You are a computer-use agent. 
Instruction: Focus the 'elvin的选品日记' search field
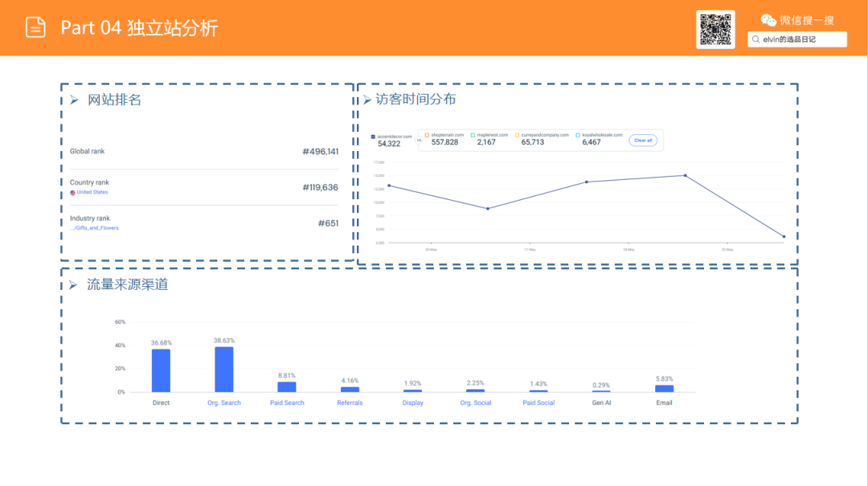pos(797,39)
